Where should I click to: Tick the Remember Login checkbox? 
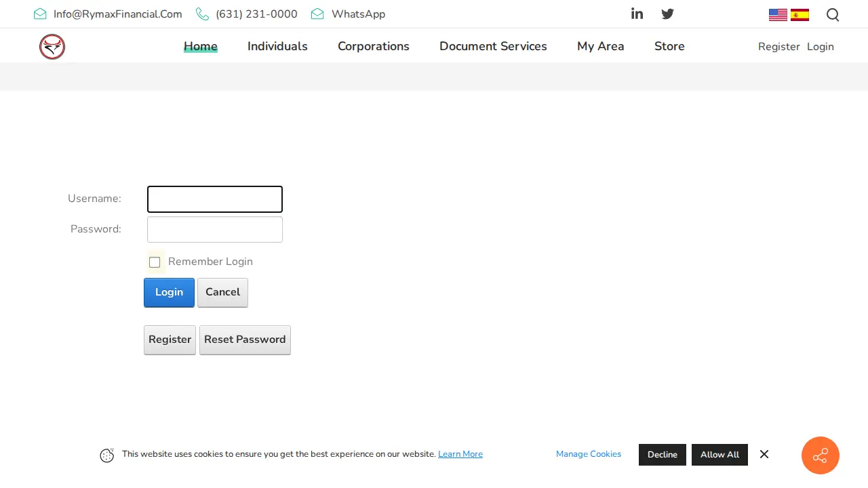[155, 262]
